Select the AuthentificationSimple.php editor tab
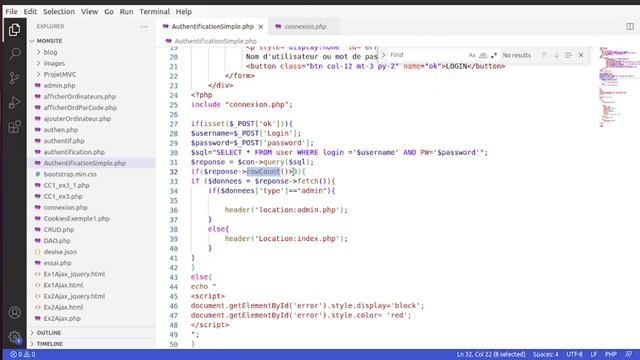This screenshot has width=640, height=360. tap(212, 27)
